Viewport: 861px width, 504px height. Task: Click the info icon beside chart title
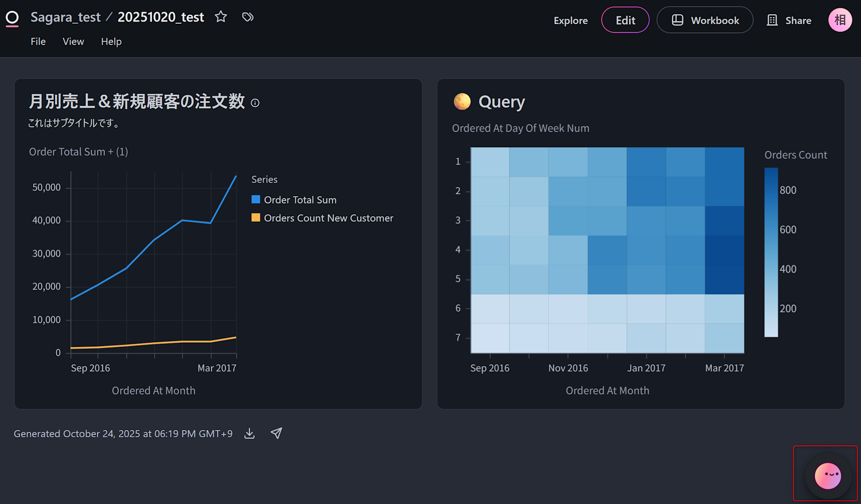(255, 103)
